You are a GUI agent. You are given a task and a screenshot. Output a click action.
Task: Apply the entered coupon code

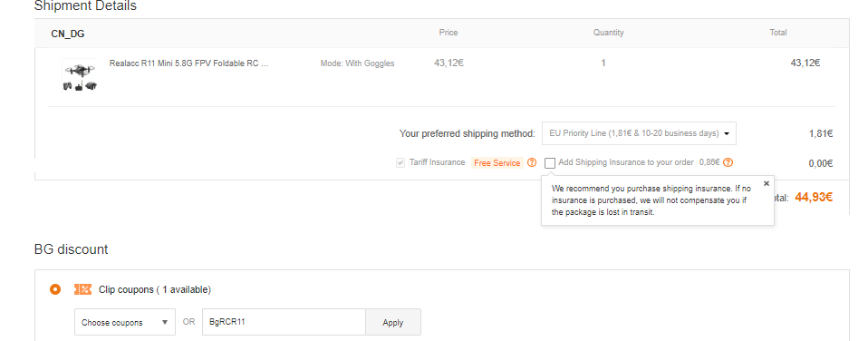click(393, 322)
